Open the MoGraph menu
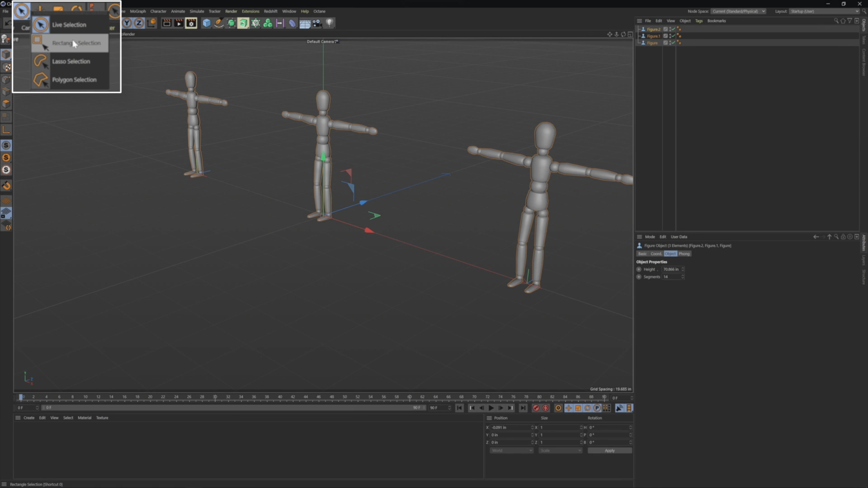Screen dimensions: 868x488 [x=138, y=11]
